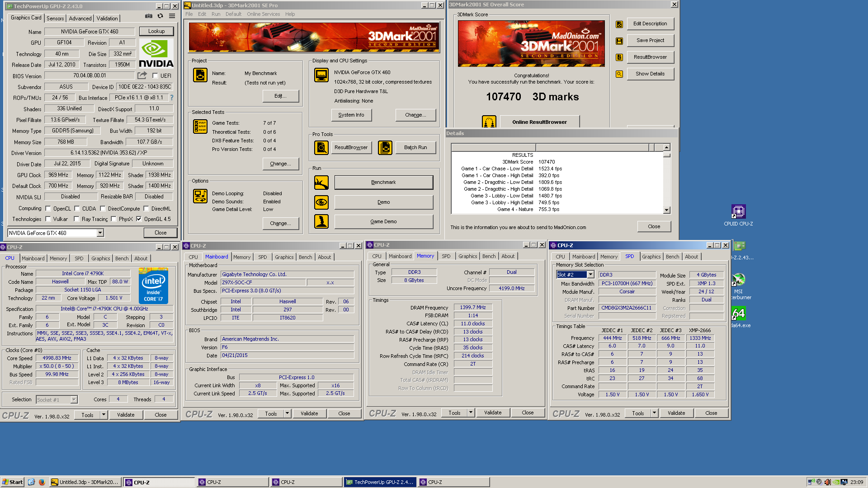Open the GPU-Z hamburger menu icon
Screen dimensions: 868x488
coord(172,16)
